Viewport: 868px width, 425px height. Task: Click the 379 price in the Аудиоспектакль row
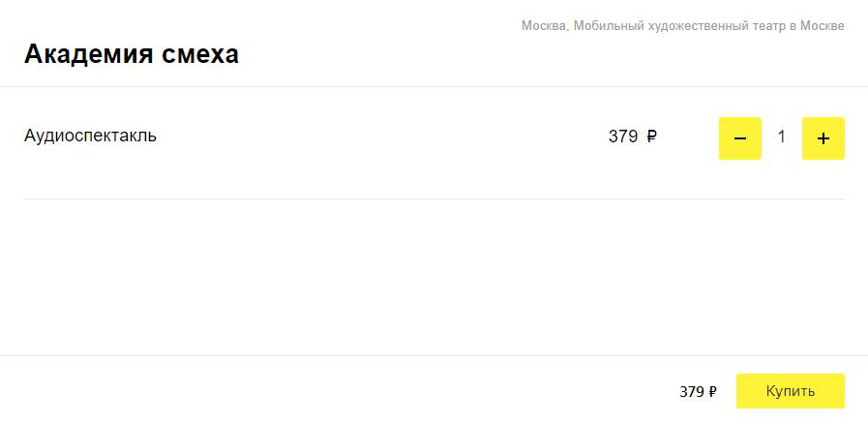click(623, 137)
